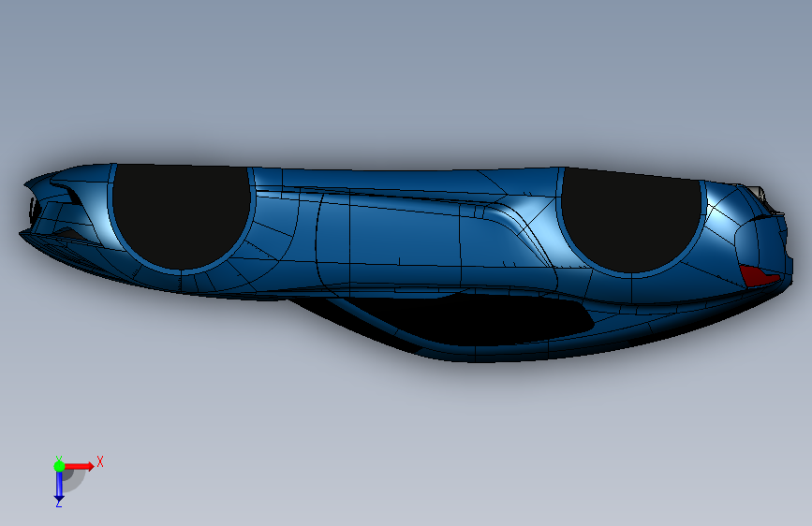Screen dimensions: 812x526
Task: Click the green Y axis dot on the triad
Action: (59, 466)
